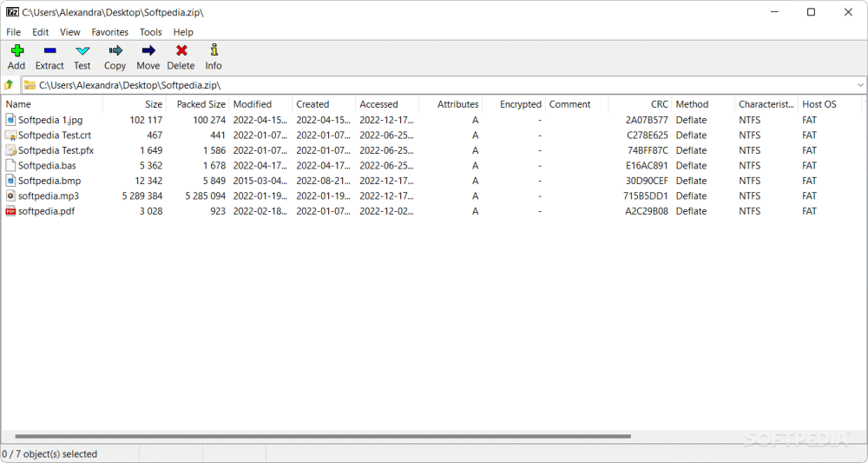This screenshot has width=868, height=463.
Task: Sort by Modified column header
Action: point(260,104)
